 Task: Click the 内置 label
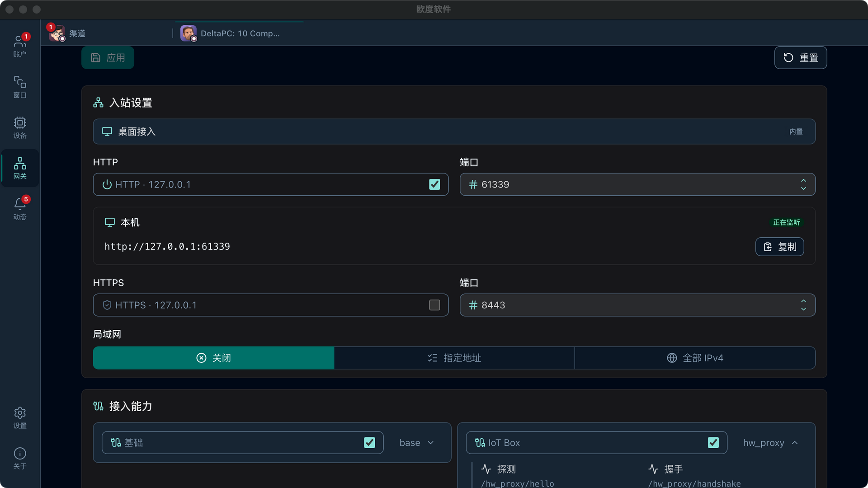(796, 131)
